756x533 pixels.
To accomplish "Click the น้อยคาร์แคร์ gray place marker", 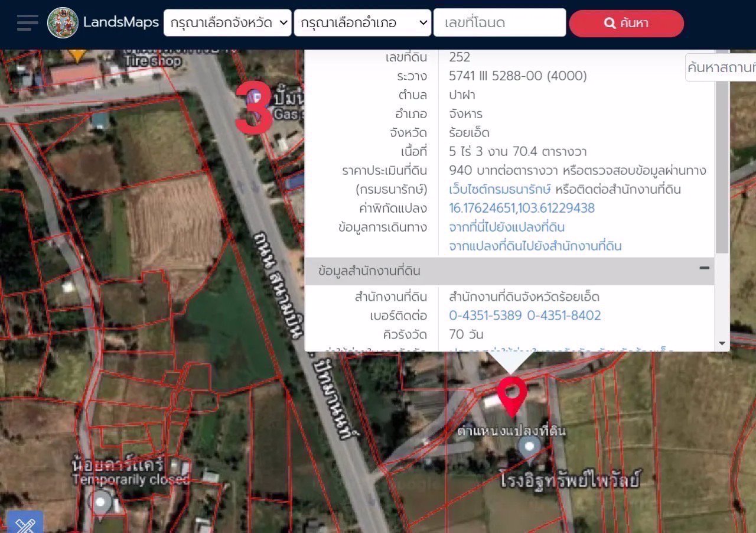I will tap(101, 502).
